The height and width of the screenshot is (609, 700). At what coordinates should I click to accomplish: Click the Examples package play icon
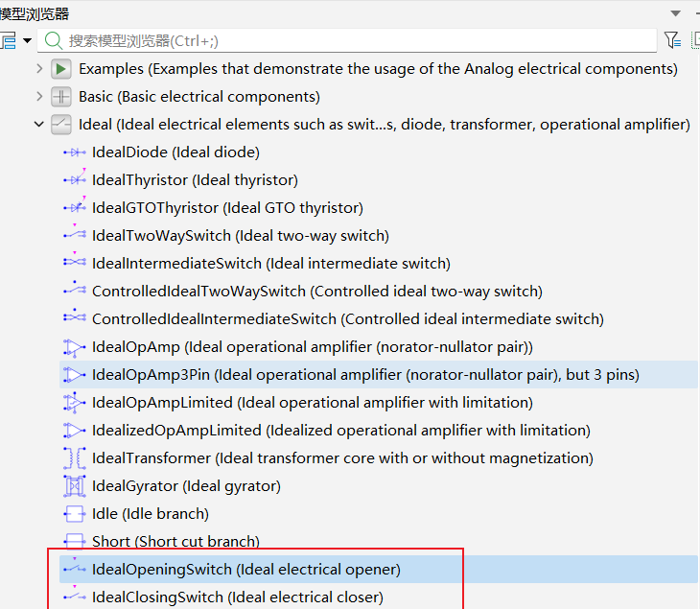point(61,69)
